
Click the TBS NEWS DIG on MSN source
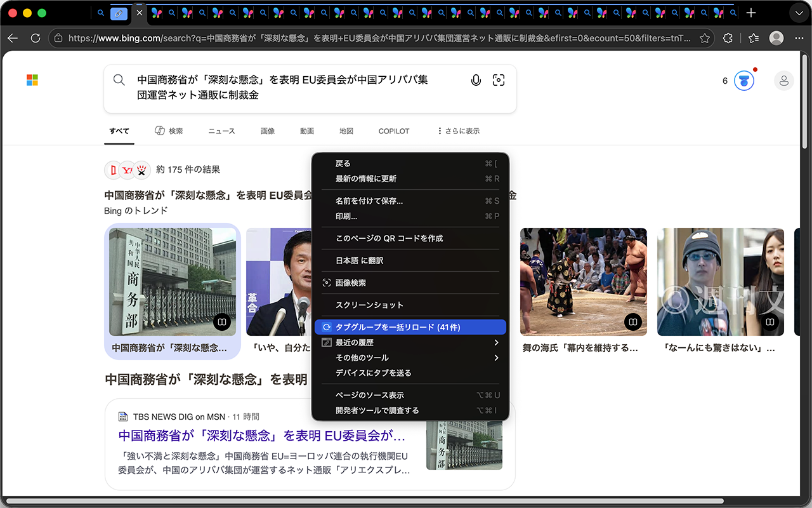[179, 417]
